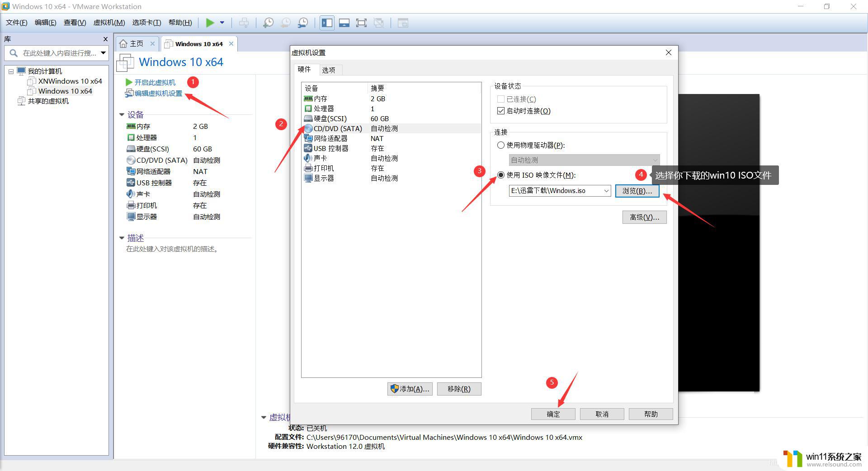Toggle the thumbnail bar view icon
The height and width of the screenshot is (471, 868).
344,23
